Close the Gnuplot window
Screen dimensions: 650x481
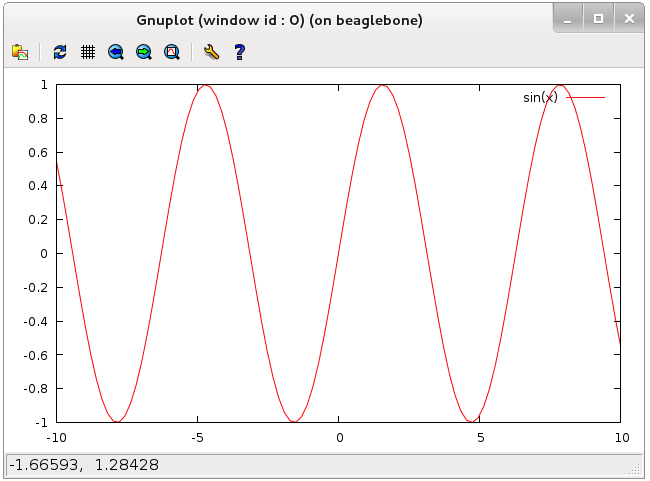click(x=629, y=19)
